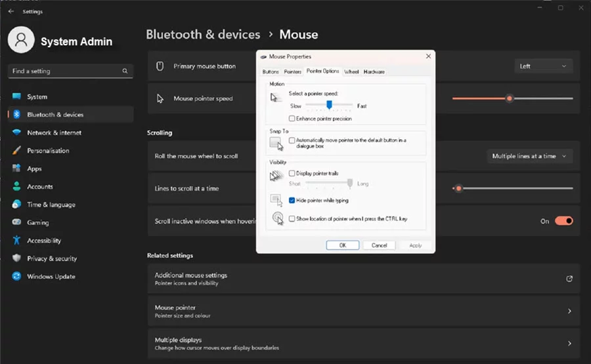Click the search magnifier icon
The height and width of the screenshot is (364, 591).
coord(125,71)
